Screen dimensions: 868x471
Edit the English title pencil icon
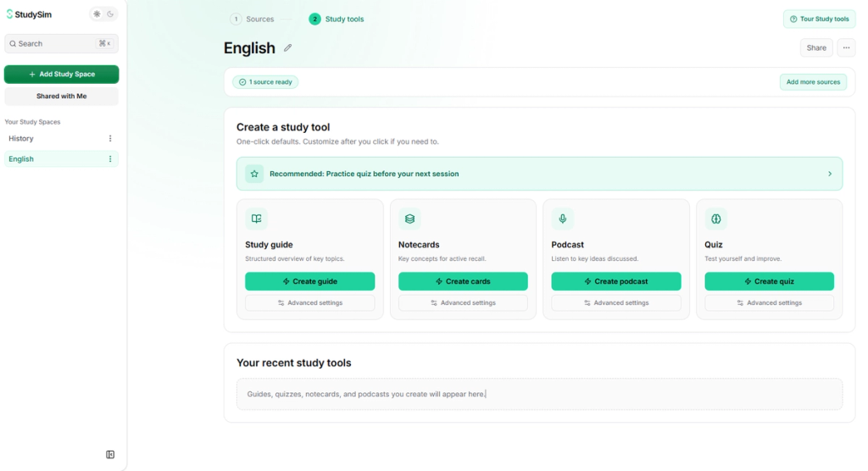click(288, 47)
